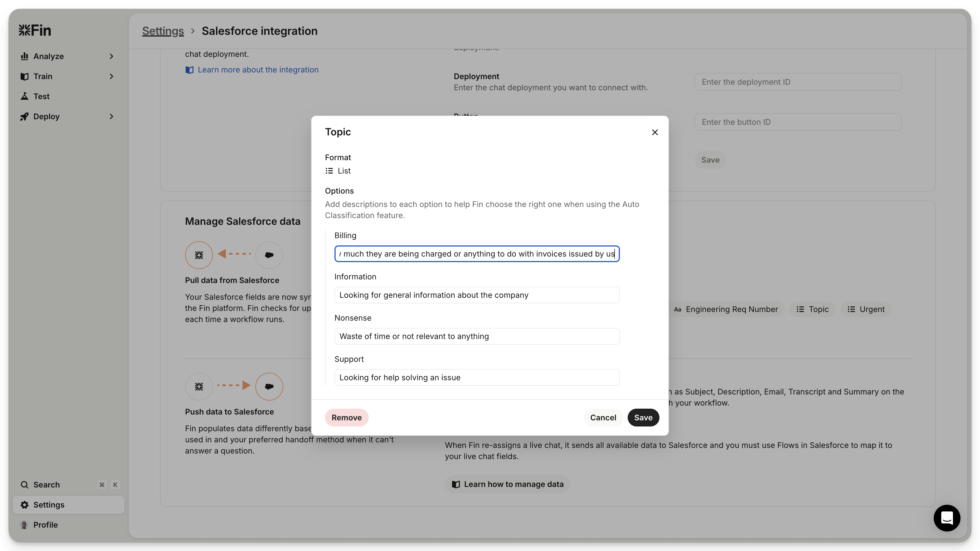This screenshot has height=551, width=980.
Task: Click the Profile avatar icon
Action: pyautogui.click(x=24, y=525)
